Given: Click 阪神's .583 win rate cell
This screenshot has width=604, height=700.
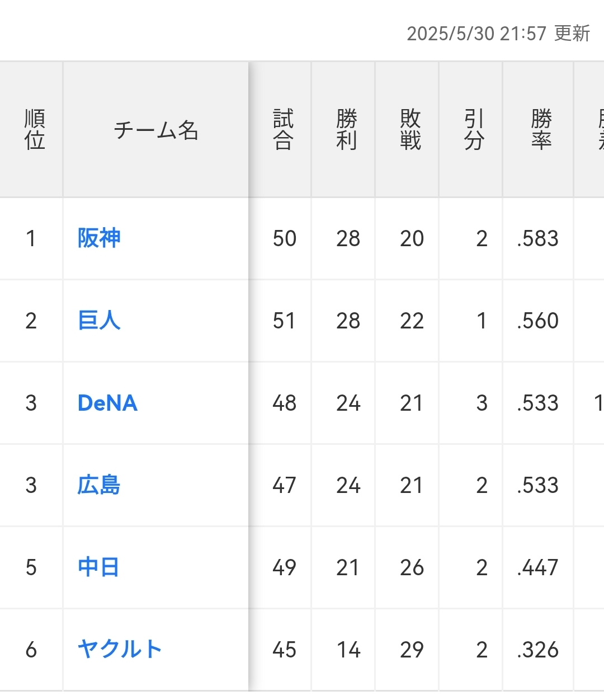Looking at the screenshot, I should tap(538, 239).
